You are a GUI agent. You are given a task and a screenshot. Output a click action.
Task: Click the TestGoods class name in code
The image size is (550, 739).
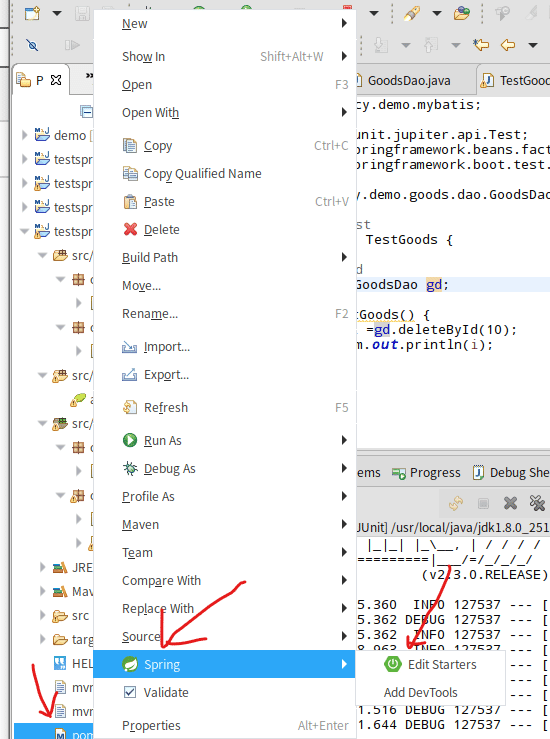coord(402,239)
